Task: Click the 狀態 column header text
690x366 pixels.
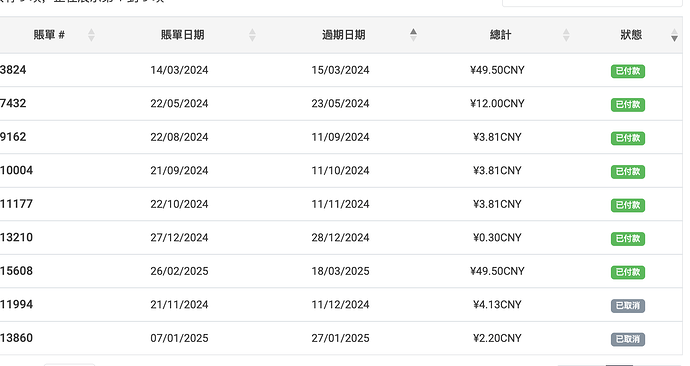Action: [631, 35]
